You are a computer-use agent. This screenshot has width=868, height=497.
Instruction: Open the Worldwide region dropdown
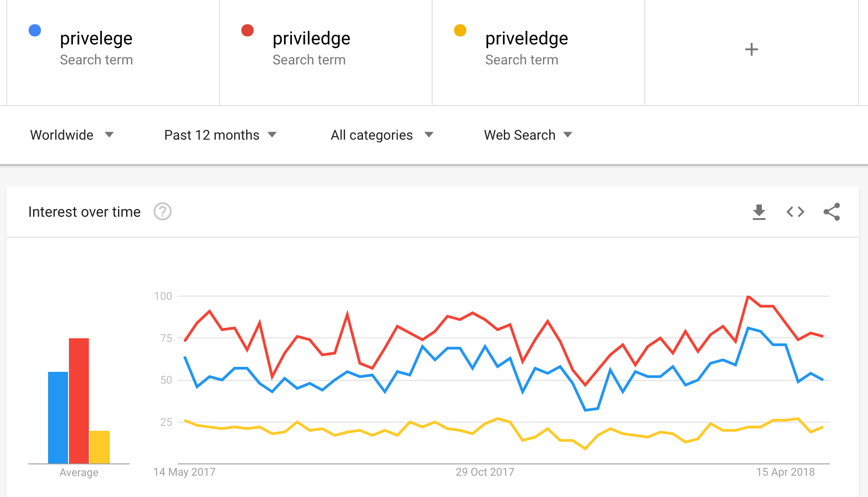pos(72,135)
